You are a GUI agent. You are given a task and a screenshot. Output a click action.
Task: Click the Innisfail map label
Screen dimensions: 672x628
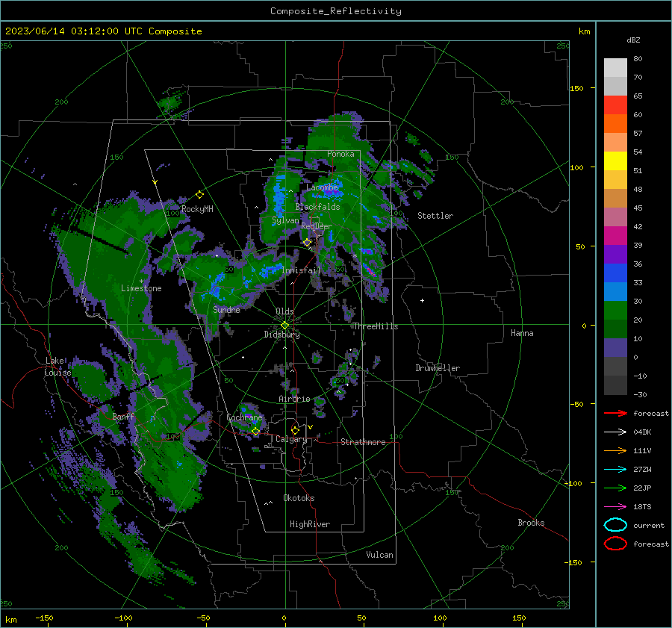tap(301, 270)
